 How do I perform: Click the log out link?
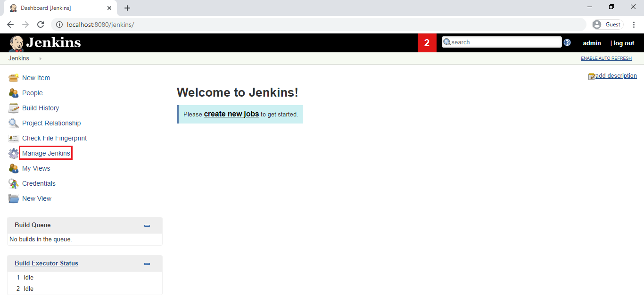pos(624,43)
